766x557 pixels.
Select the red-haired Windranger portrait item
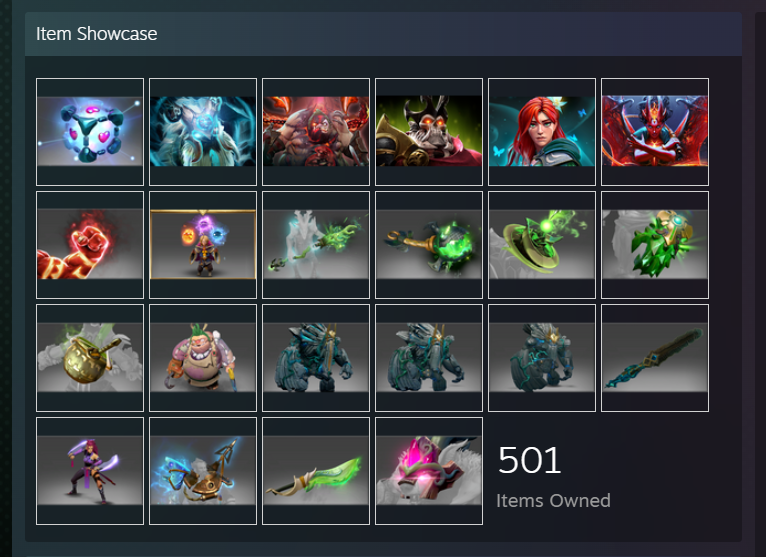coord(542,132)
